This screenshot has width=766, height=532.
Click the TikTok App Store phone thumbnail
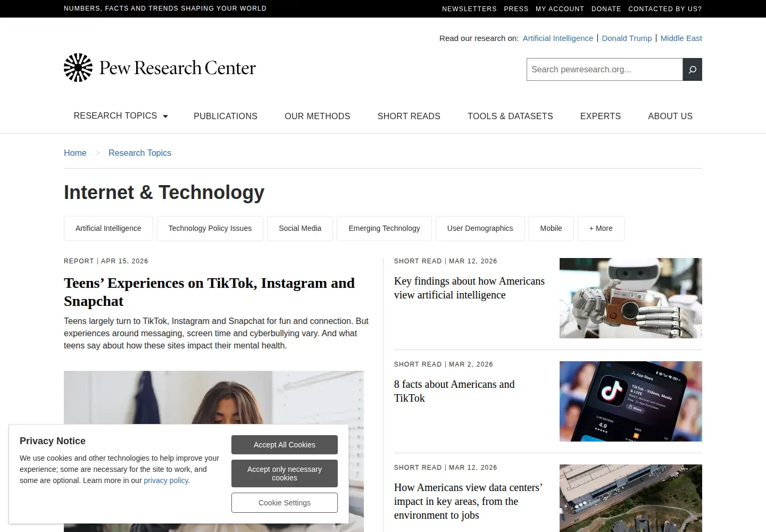(x=631, y=401)
